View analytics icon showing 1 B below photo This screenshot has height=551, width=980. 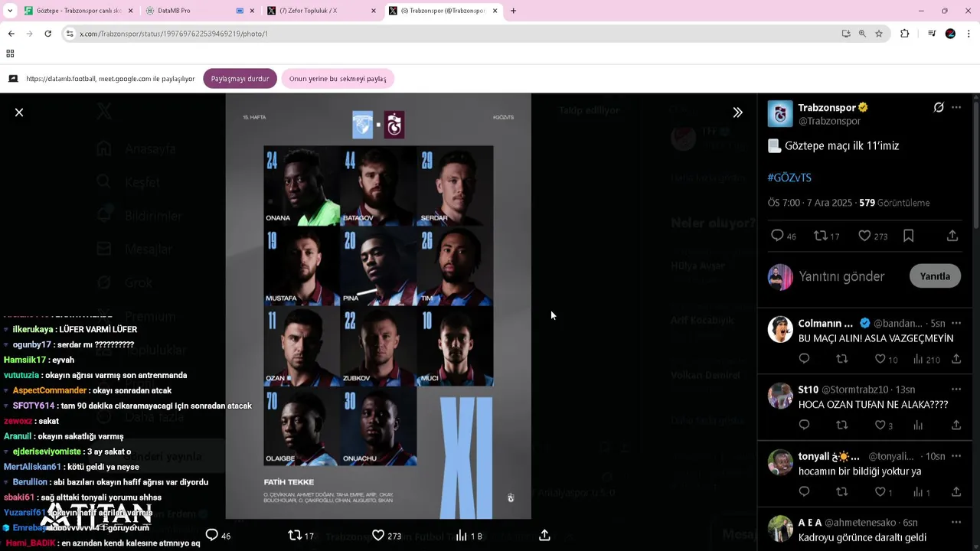(462, 535)
